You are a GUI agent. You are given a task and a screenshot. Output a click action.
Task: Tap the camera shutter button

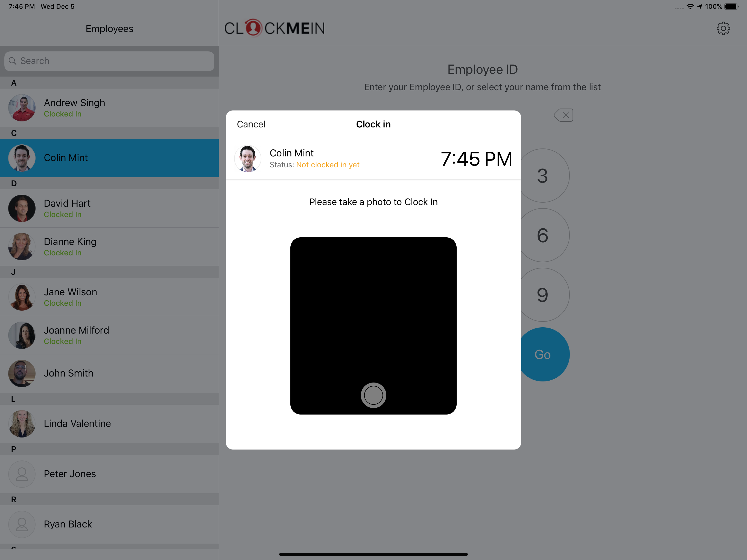click(373, 395)
